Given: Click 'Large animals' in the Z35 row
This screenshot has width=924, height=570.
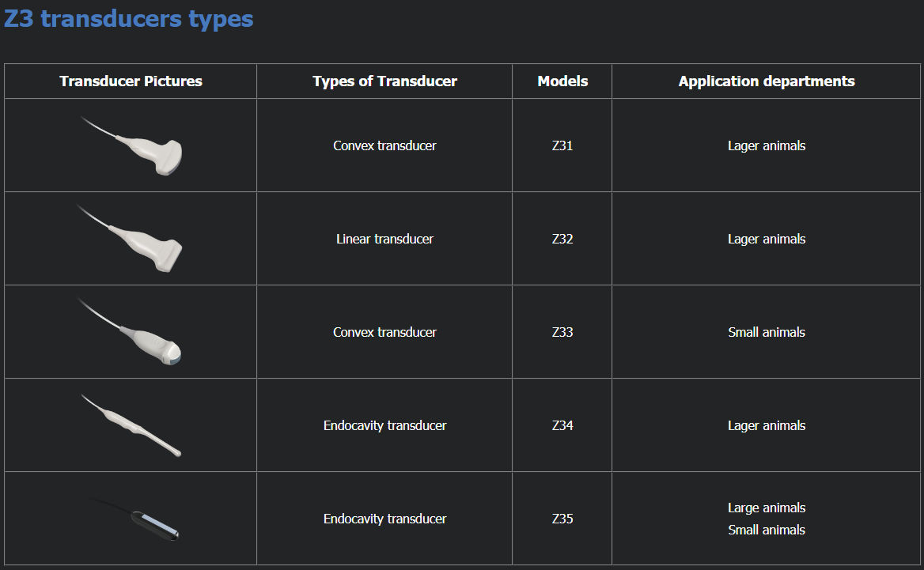Looking at the screenshot, I should [x=767, y=508].
